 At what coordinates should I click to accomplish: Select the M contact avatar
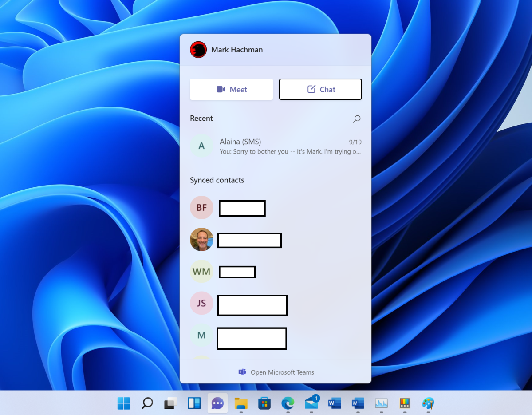point(201,335)
